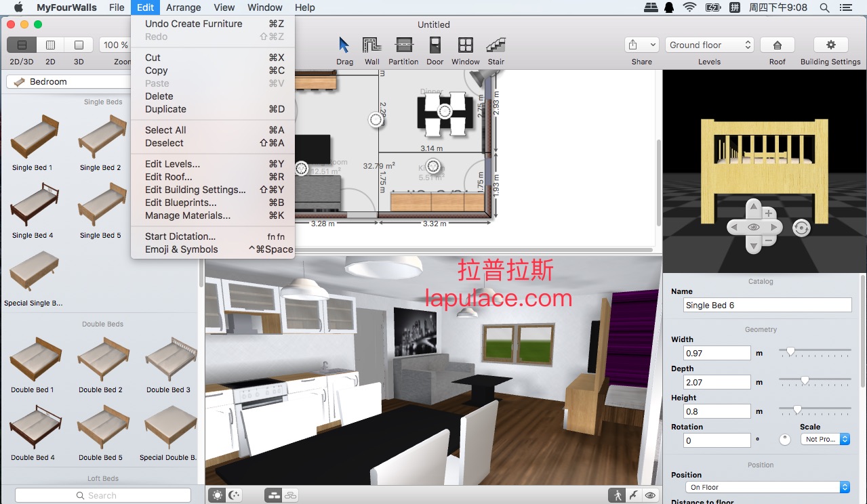The height and width of the screenshot is (504, 867).
Task: Adjust the Width slider
Action: pyautogui.click(x=790, y=352)
